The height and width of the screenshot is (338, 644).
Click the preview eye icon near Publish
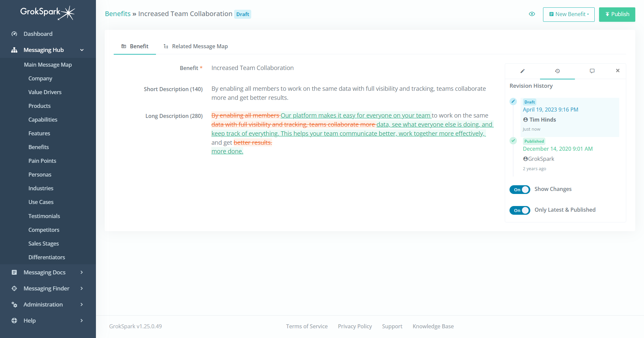coord(532,14)
